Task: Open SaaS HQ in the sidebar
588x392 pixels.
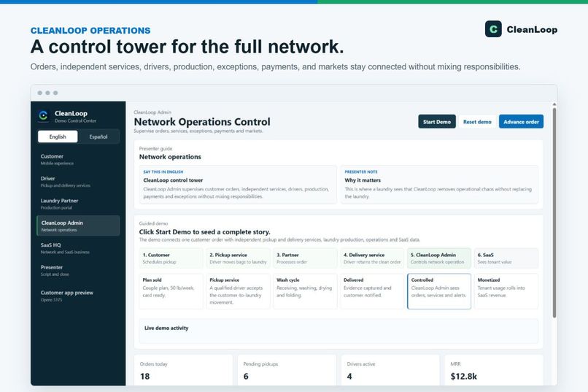Action: 78,248
